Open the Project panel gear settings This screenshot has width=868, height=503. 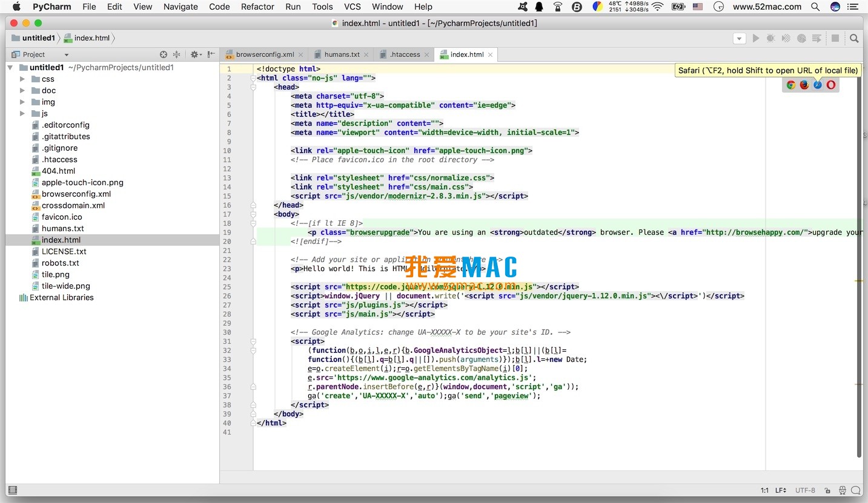click(x=195, y=54)
